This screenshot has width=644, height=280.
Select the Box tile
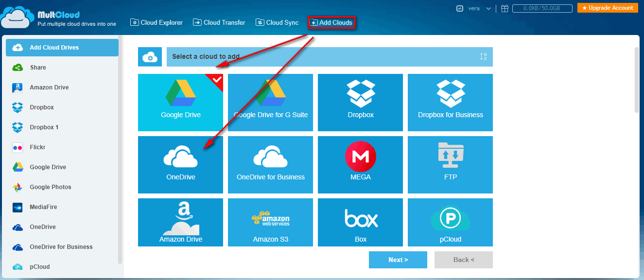coord(361,222)
